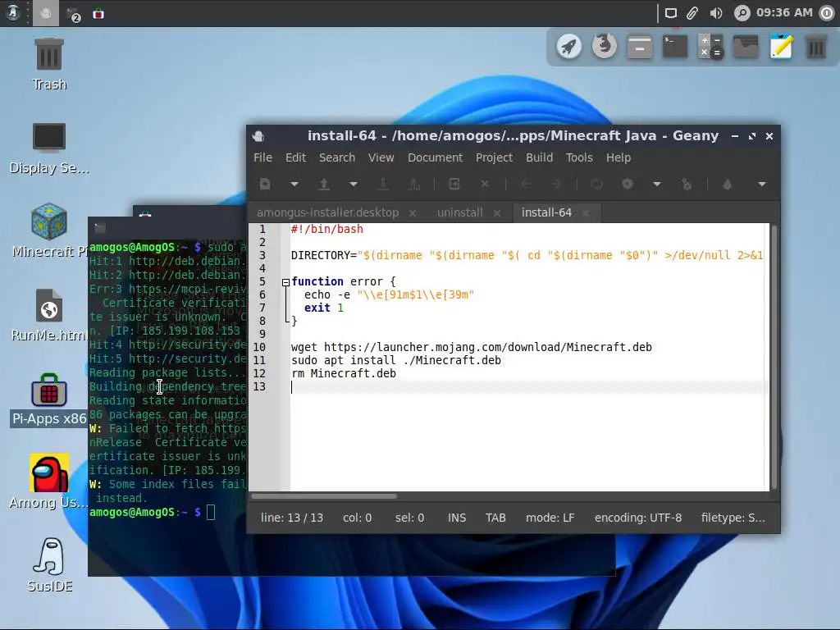
Task: Click the 'sudo apt install ./Minecraft.deb' line
Action: (396, 360)
